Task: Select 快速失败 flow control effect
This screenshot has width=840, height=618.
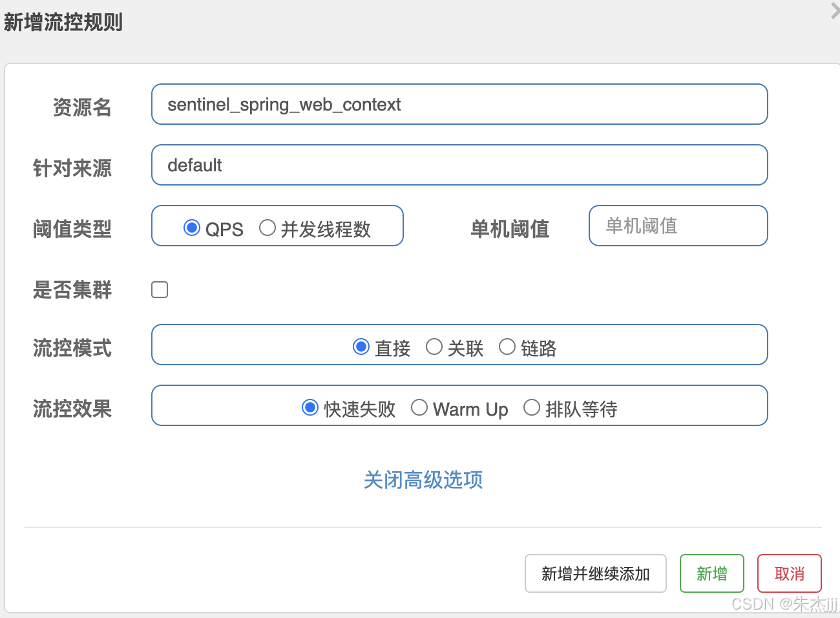Action: click(310, 407)
